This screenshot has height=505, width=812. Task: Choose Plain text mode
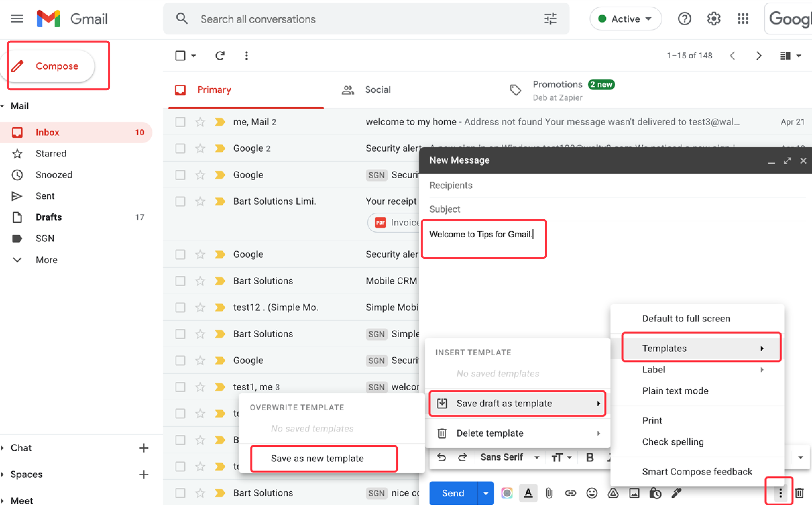click(x=697, y=391)
